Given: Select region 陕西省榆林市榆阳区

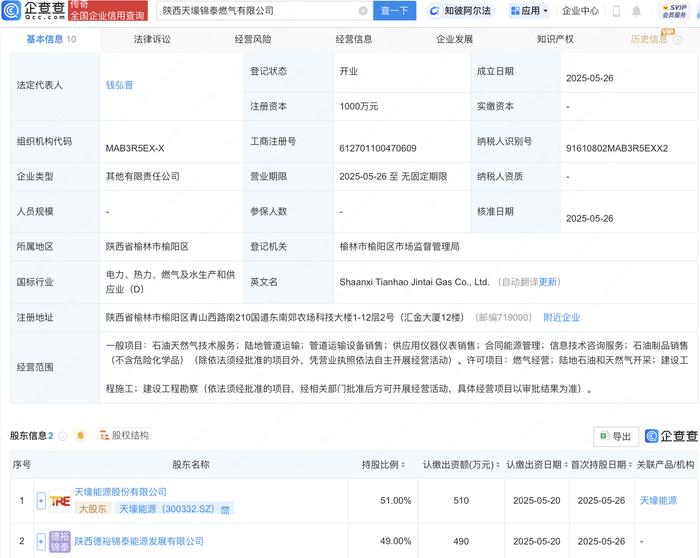Looking at the screenshot, I should [147, 247].
